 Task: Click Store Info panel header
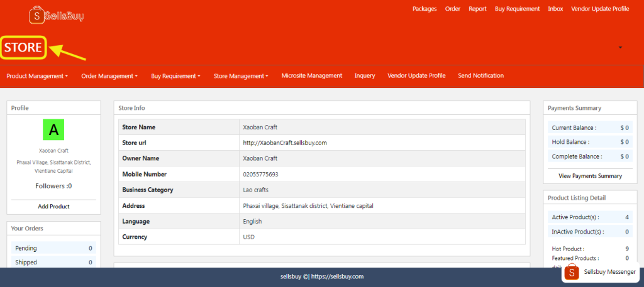coord(322,108)
